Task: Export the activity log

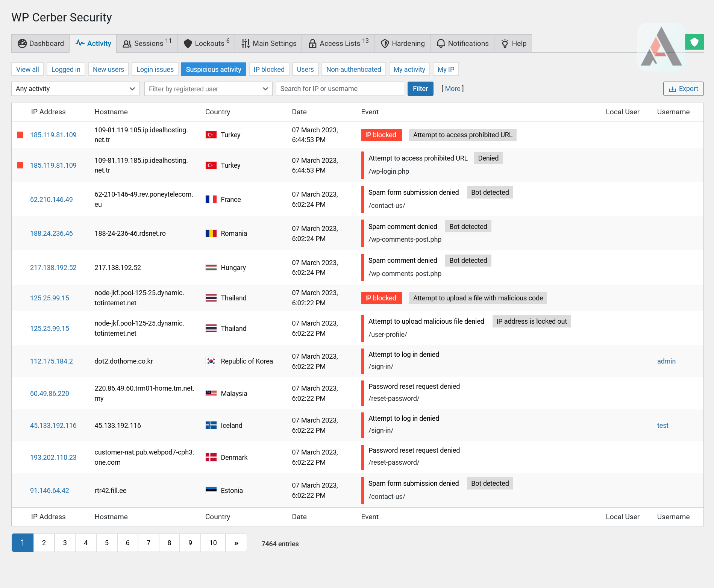Action: pyautogui.click(x=683, y=89)
